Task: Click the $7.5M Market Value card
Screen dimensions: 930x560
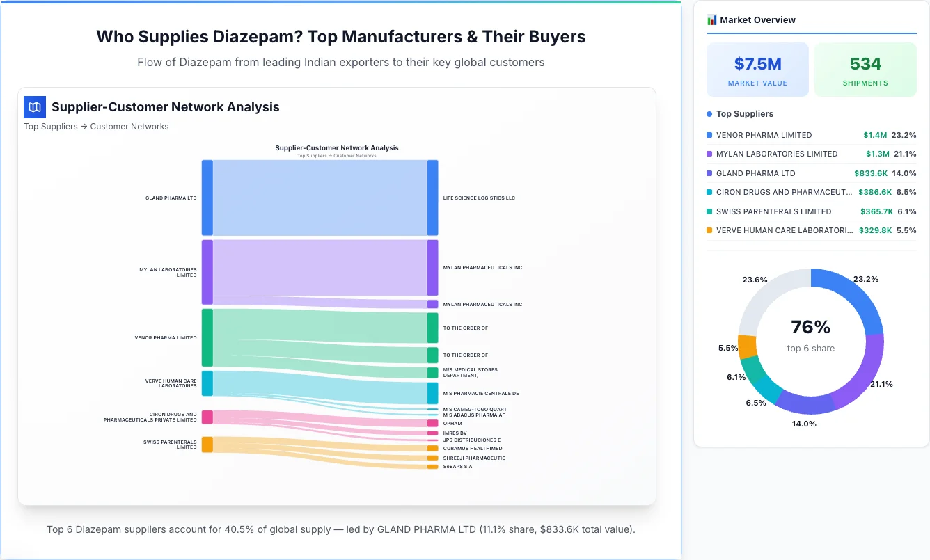Action: coord(757,69)
